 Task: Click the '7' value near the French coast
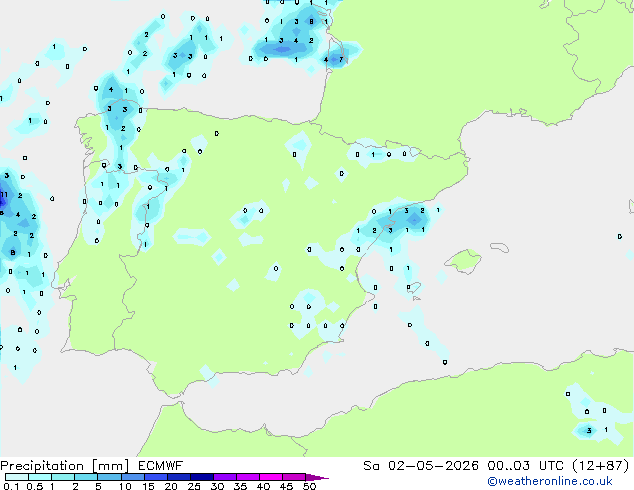point(341,59)
